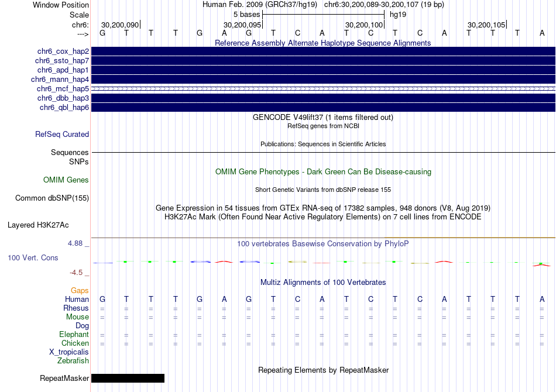Open the 100 Vert. Cons track label

(x=33, y=257)
